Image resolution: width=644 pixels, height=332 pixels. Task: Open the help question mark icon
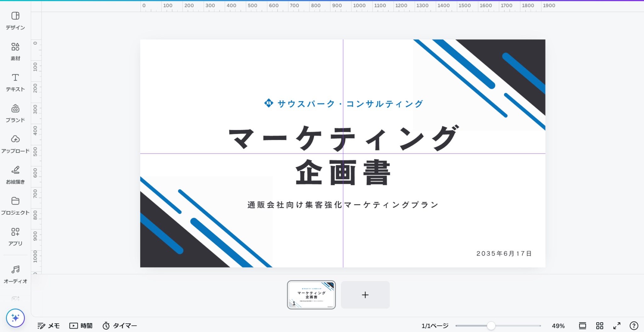pyautogui.click(x=634, y=325)
